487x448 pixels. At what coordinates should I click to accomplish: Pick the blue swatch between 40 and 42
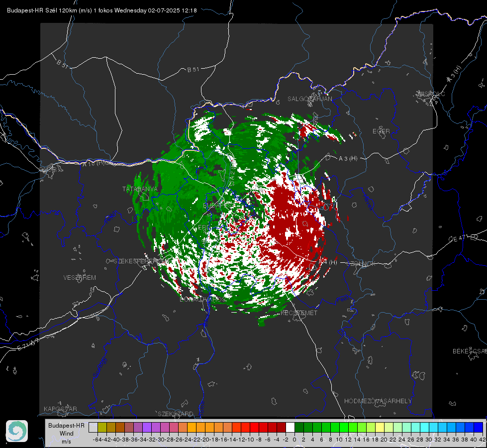(x=479, y=428)
